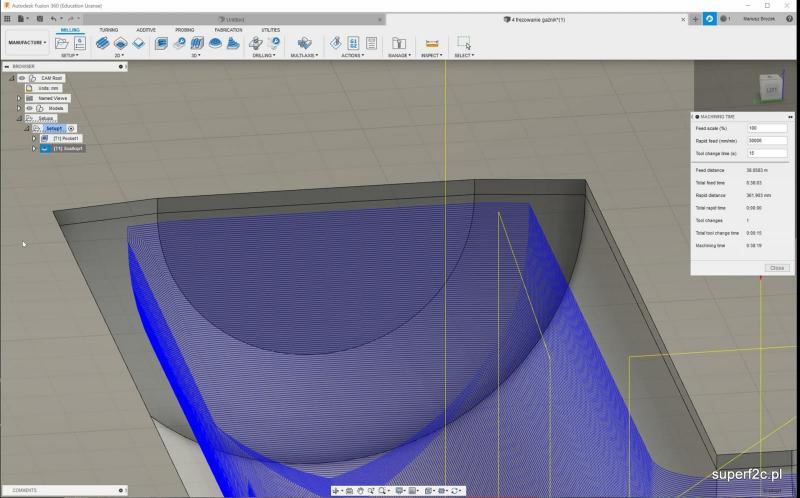Click the Multi-Axis toolpath icon
This screenshot has height=498, width=800.
(x=304, y=43)
